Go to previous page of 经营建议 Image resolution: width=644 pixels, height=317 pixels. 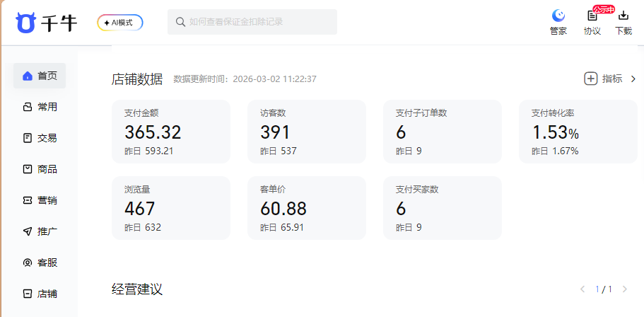coord(582,289)
